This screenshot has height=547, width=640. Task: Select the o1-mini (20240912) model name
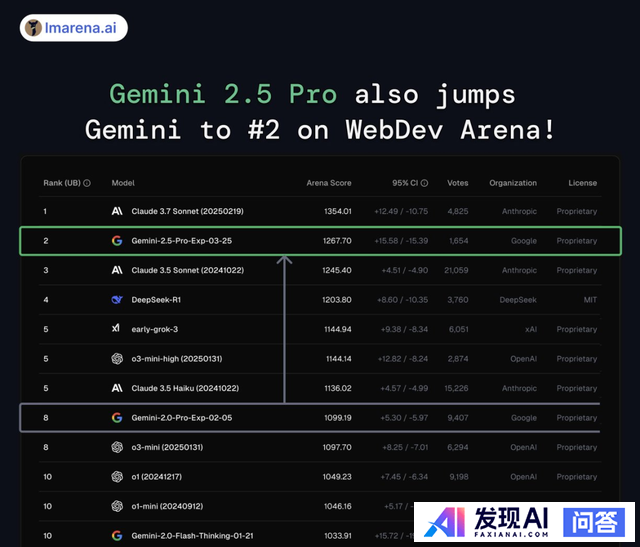[167, 506]
